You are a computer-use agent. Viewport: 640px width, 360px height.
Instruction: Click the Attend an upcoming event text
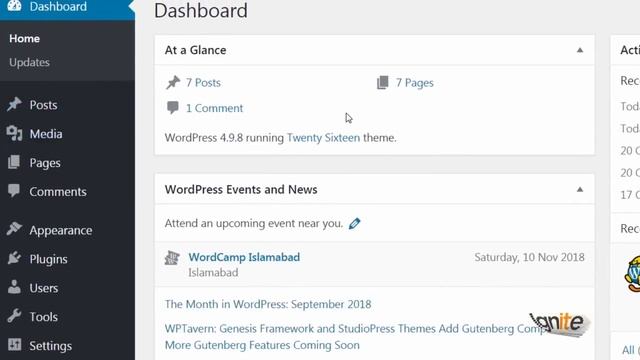[253, 223]
